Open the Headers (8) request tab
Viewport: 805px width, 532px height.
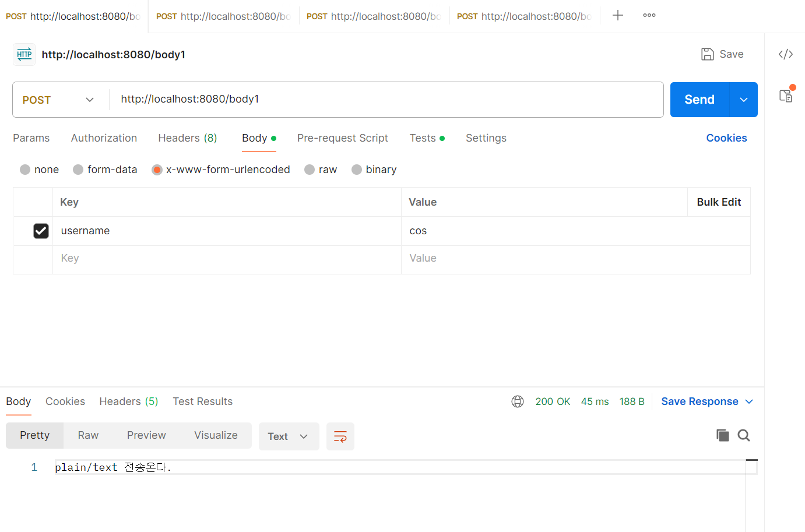point(188,138)
